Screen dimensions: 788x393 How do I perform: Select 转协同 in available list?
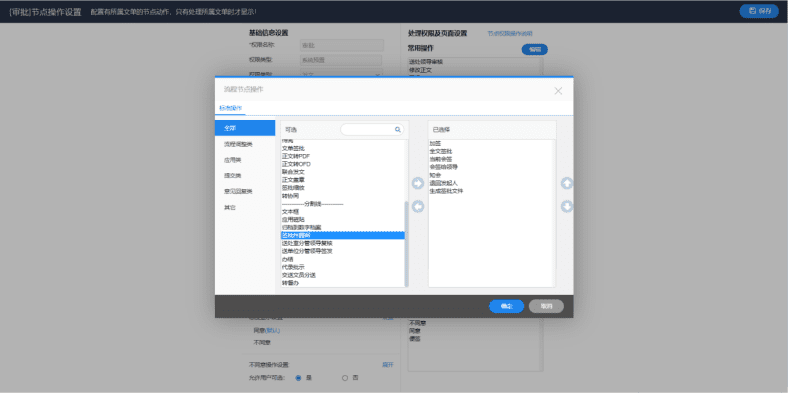click(x=342, y=195)
